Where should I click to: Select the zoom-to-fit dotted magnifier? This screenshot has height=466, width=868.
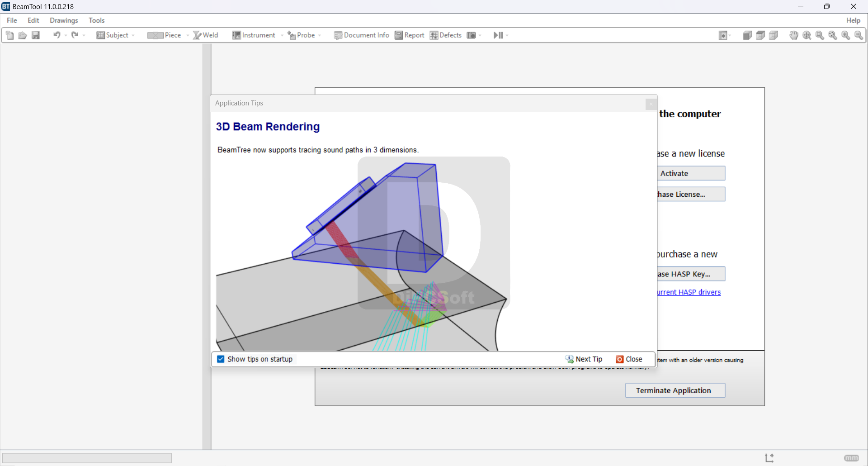[x=833, y=35]
